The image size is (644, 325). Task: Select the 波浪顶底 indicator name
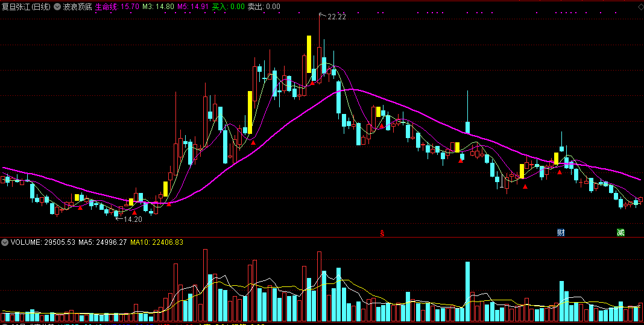pos(77,7)
